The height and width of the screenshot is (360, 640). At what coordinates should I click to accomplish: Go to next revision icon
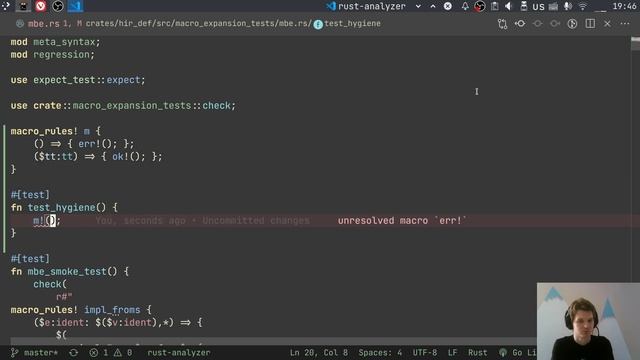[x=555, y=24]
